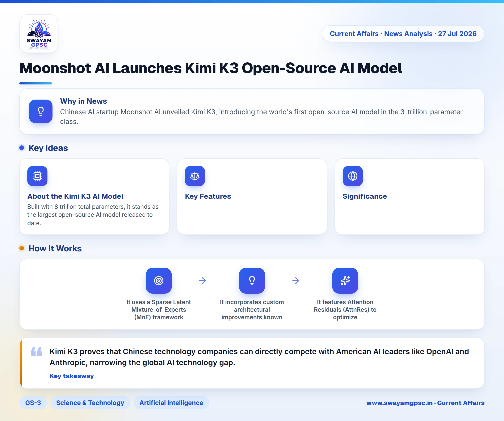This screenshot has height=421, width=504.
Task: Select the Science & Technology tag
Action: (90, 403)
